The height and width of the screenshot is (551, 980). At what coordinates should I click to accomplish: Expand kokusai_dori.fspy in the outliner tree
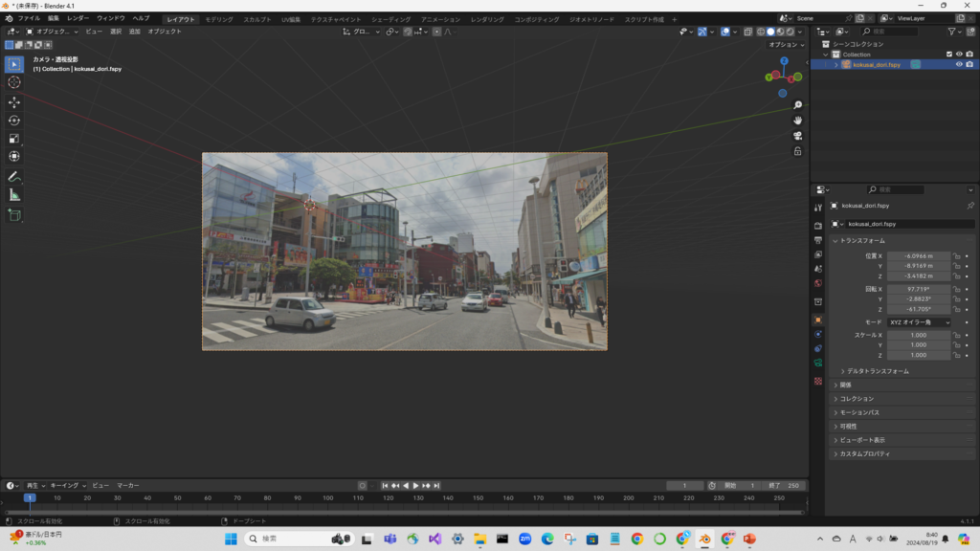835,65
